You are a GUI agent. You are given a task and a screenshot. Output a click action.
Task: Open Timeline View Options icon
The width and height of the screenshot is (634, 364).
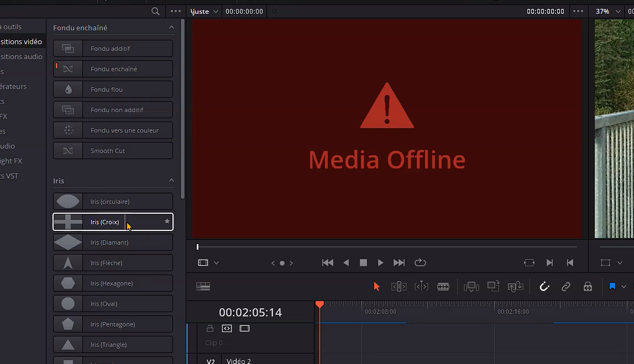(x=203, y=286)
